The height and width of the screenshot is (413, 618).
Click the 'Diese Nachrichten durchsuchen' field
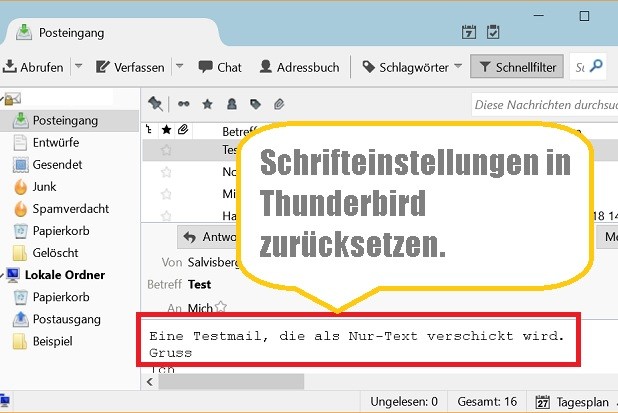[x=545, y=104]
